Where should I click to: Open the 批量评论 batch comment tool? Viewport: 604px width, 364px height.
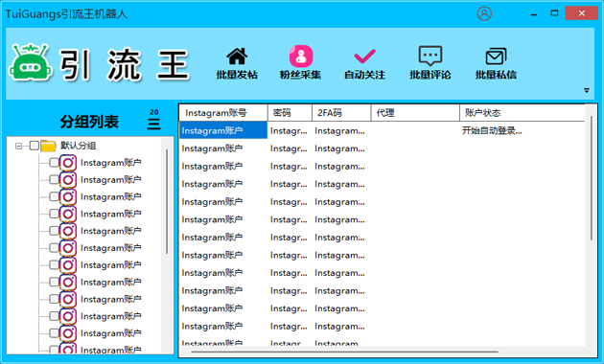point(430,63)
